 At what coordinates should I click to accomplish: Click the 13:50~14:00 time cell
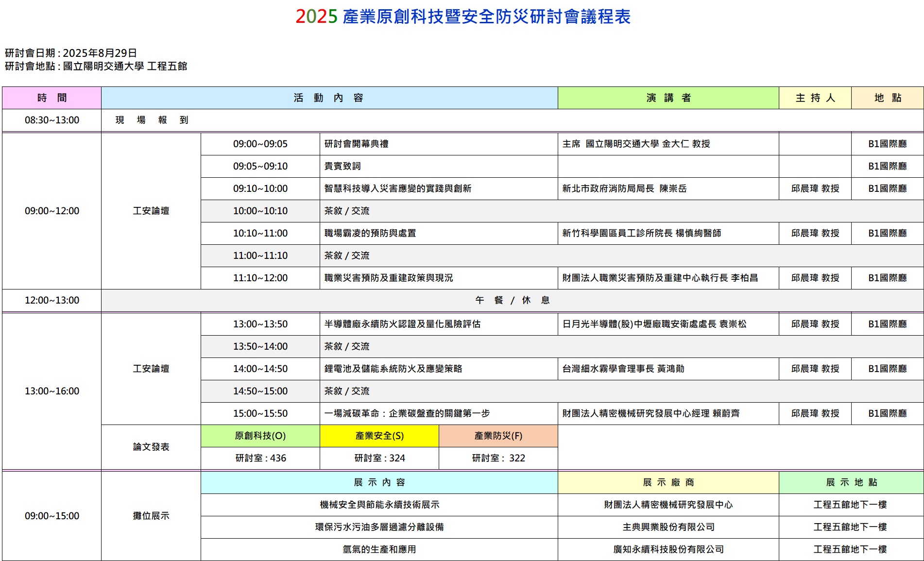(x=260, y=346)
